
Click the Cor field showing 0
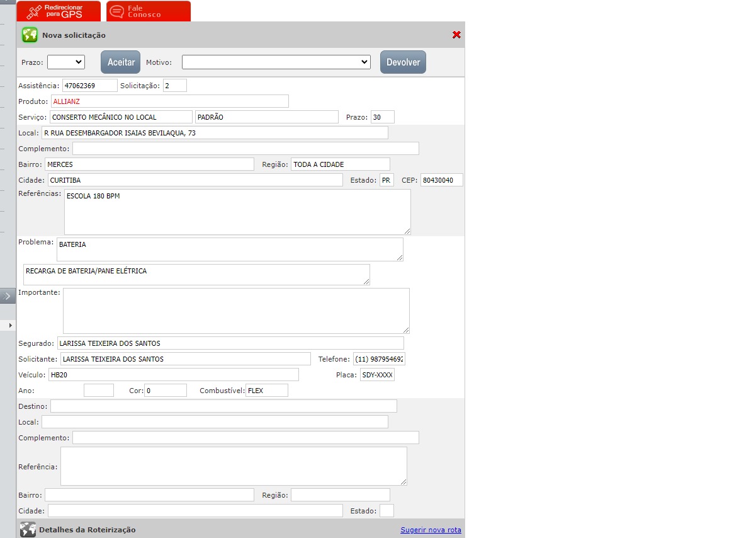pos(166,390)
